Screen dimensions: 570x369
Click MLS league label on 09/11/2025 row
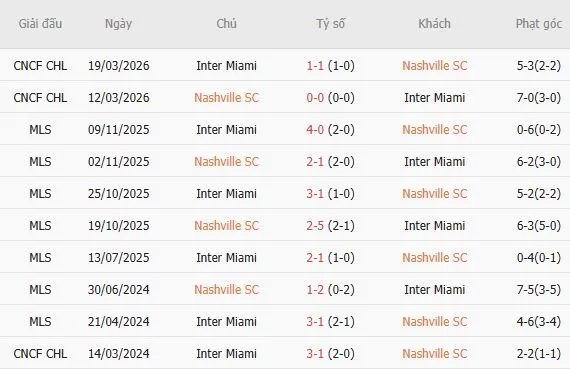pos(40,130)
